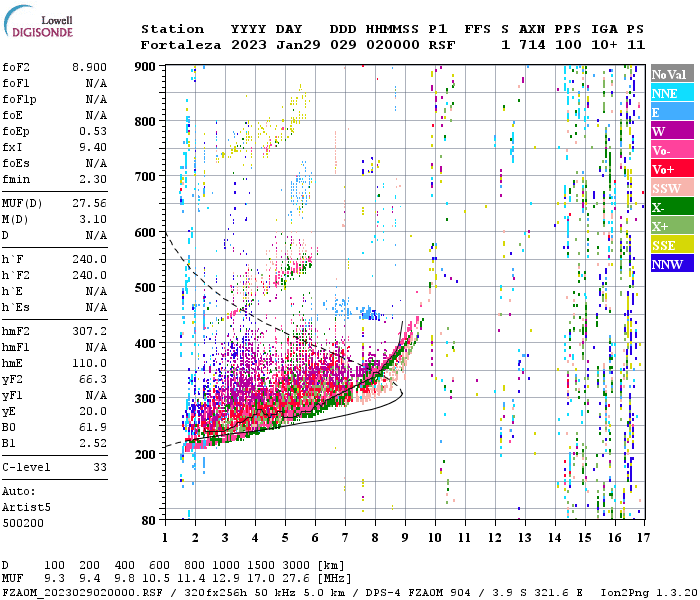Click the Lowell Digisonde logo
Screen dimensions: 700x600
[38, 21]
